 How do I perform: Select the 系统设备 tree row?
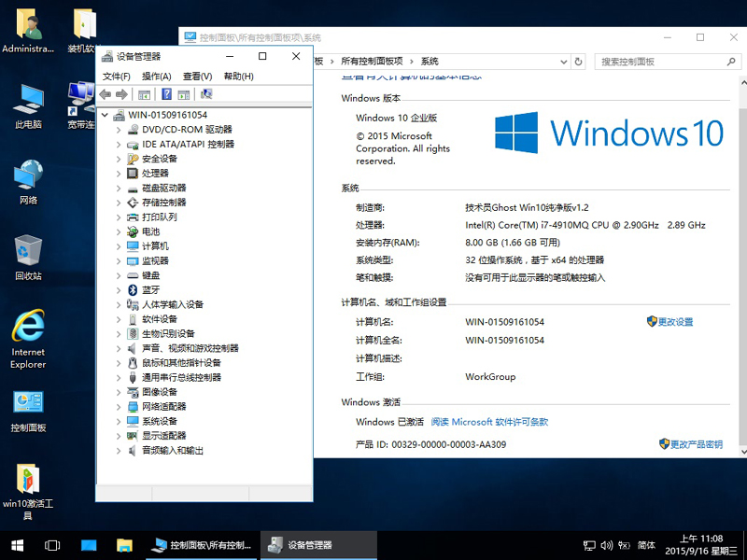click(152, 422)
